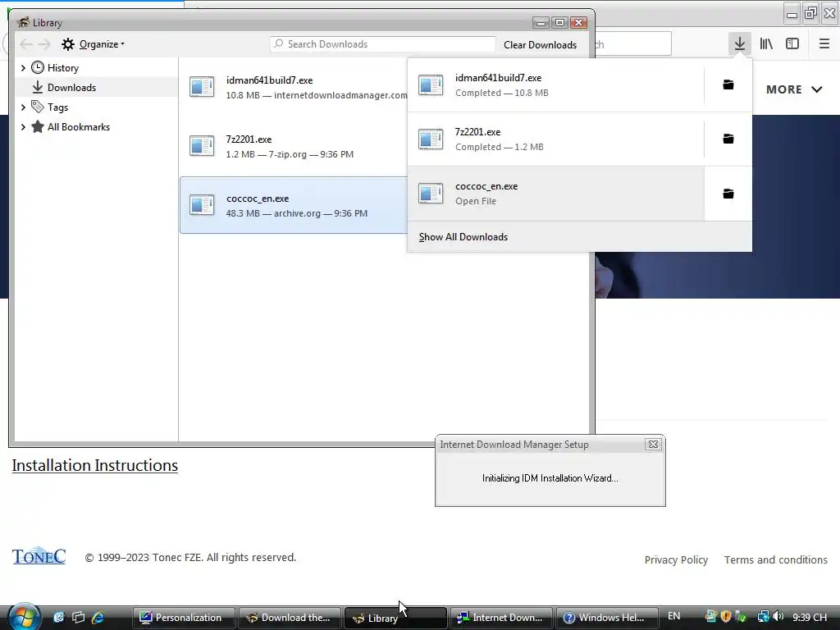Show idman641build7.exe in containing folder

pos(728,84)
